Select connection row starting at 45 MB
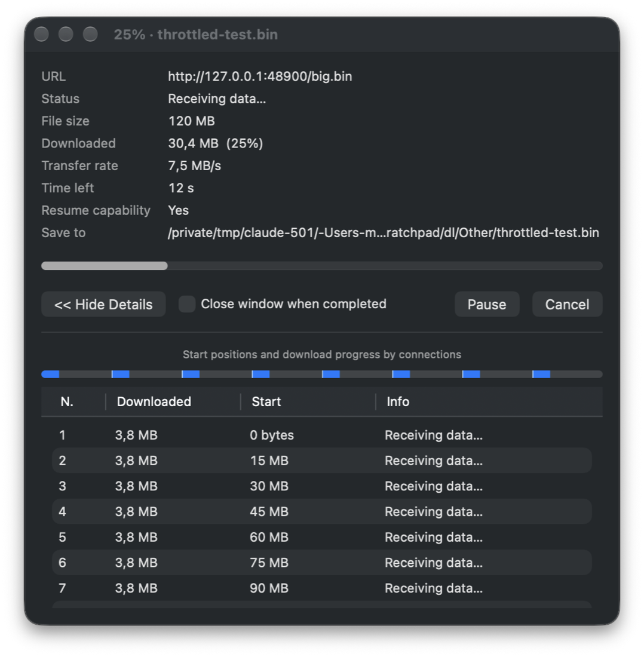This screenshot has height=657, width=644. (322, 512)
